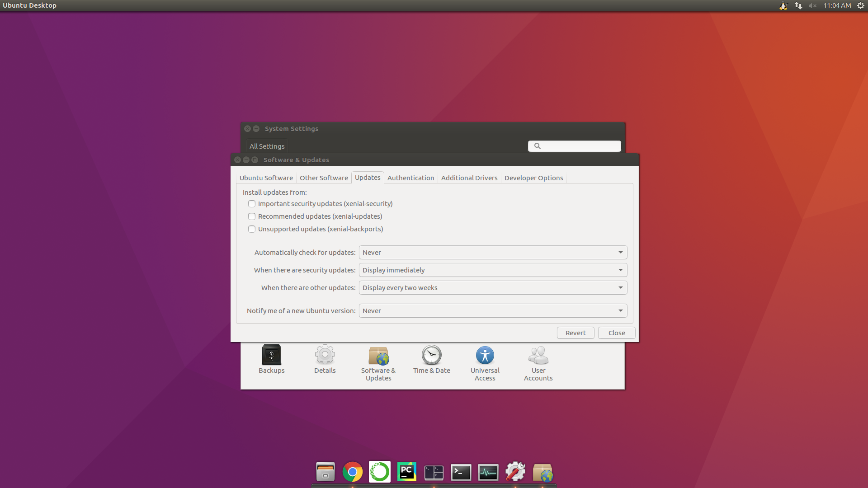Click the 'Install updates from:' label
This screenshot has height=488, width=868.
pyautogui.click(x=274, y=192)
